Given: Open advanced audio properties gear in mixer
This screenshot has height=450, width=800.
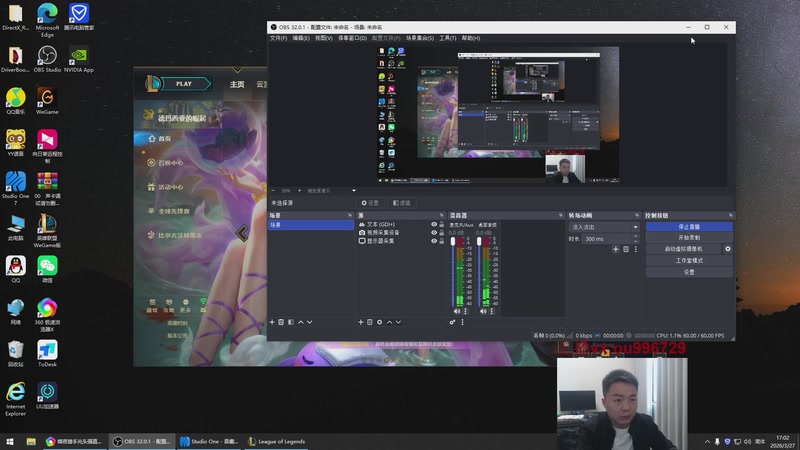Looking at the screenshot, I should pos(453,322).
